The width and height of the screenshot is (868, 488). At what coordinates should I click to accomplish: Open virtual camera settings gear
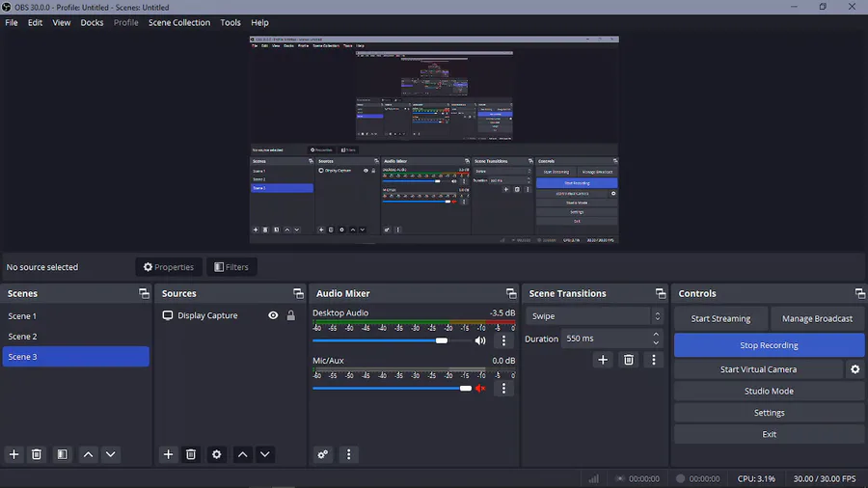[855, 369]
